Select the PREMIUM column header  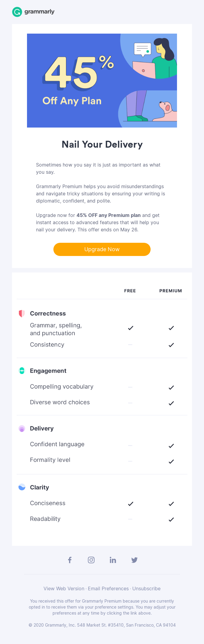(170, 290)
